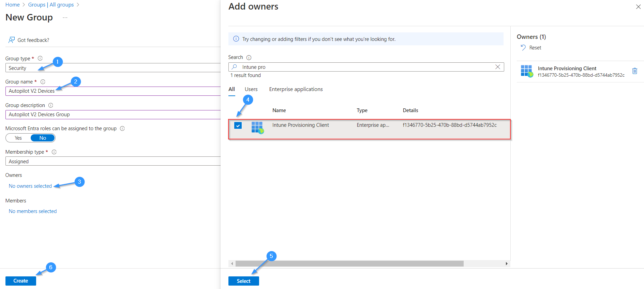This screenshot has width=644, height=289.
Task: Click No owners selected link
Action: (x=30, y=186)
